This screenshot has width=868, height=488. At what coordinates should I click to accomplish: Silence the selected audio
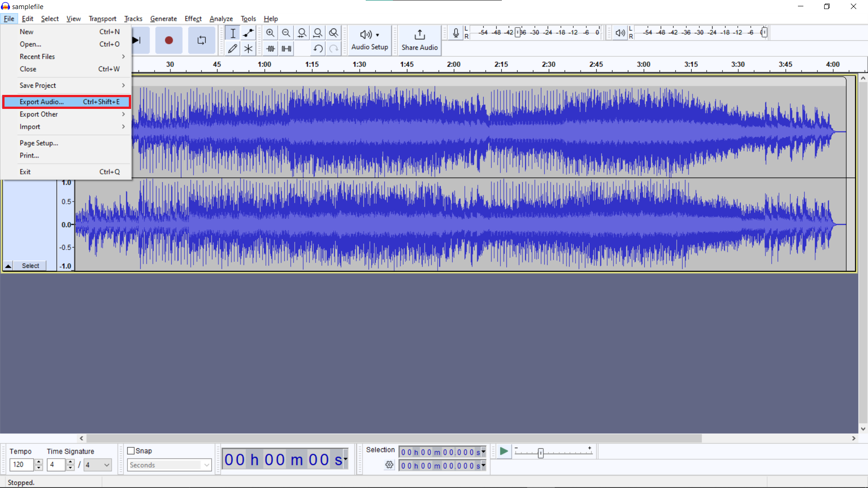(286, 48)
